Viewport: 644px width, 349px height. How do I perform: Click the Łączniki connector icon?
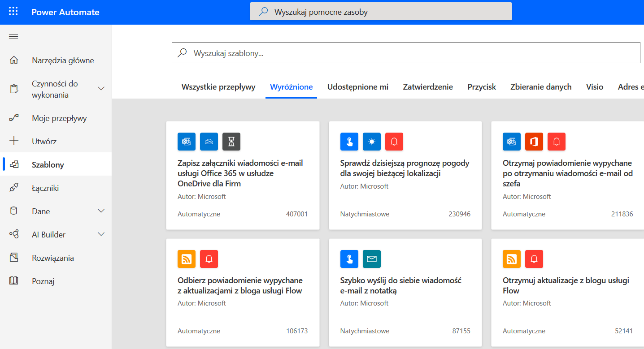[x=14, y=188]
